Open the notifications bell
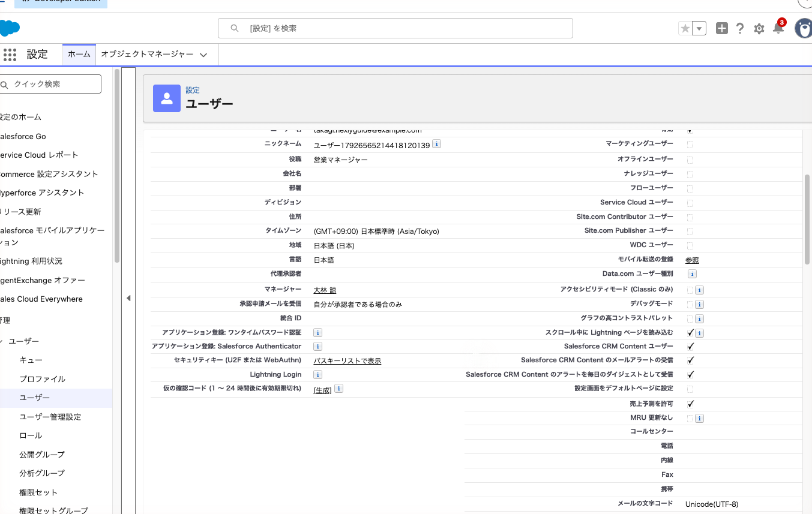The height and width of the screenshot is (514, 812). [778, 28]
